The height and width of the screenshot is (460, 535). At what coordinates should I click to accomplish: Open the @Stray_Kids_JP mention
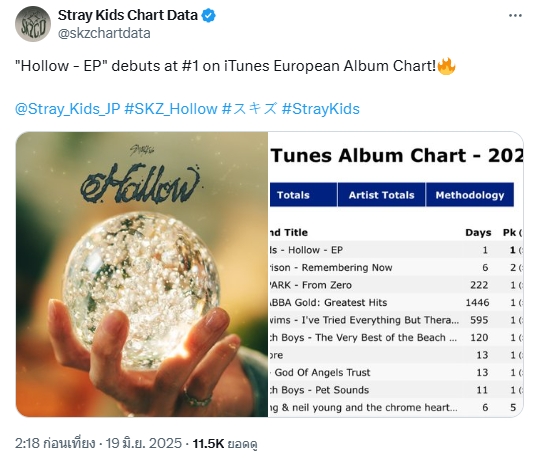pyautogui.click(x=68, y=109)
